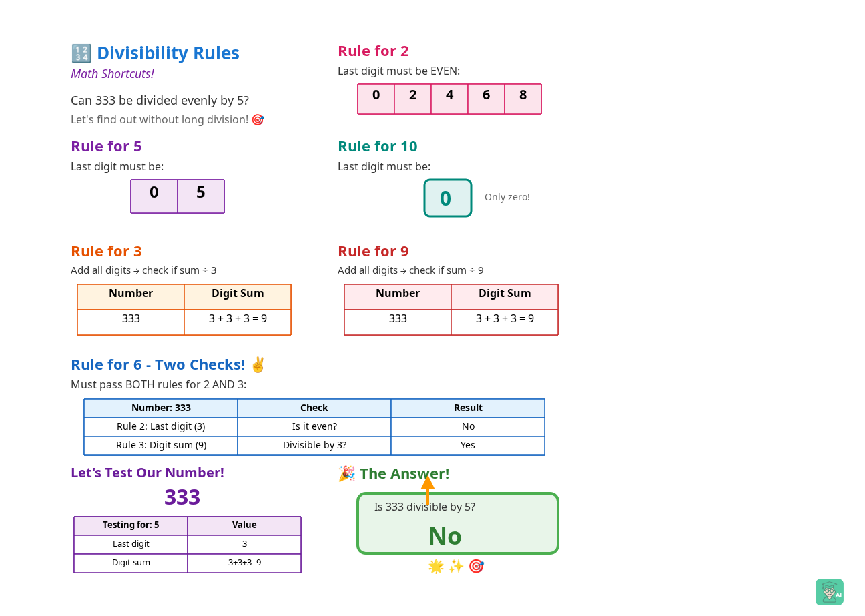
Task: Click 'Is 333 divisible by 5?' in answer box
Action: tap(424, 507)
